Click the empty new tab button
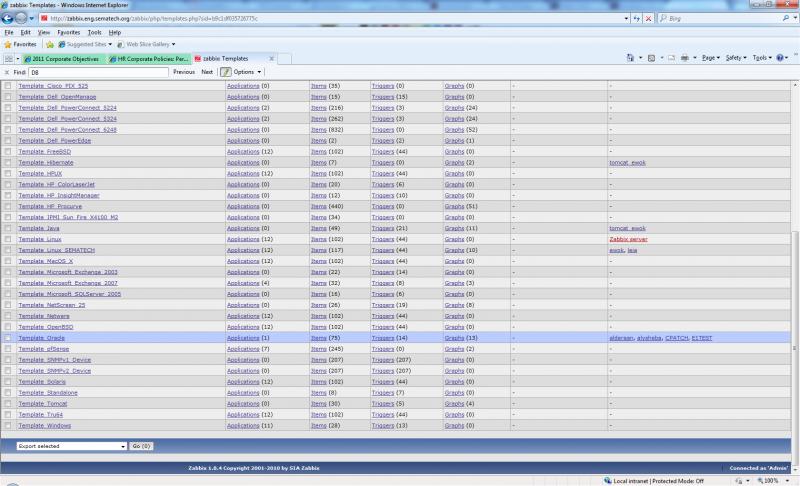The image size is (800, 486). coord(284,59)
